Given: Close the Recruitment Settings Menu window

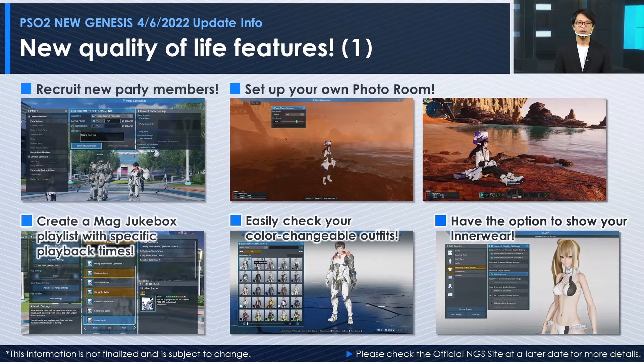Looking at the screenshot, I should 132,111.
